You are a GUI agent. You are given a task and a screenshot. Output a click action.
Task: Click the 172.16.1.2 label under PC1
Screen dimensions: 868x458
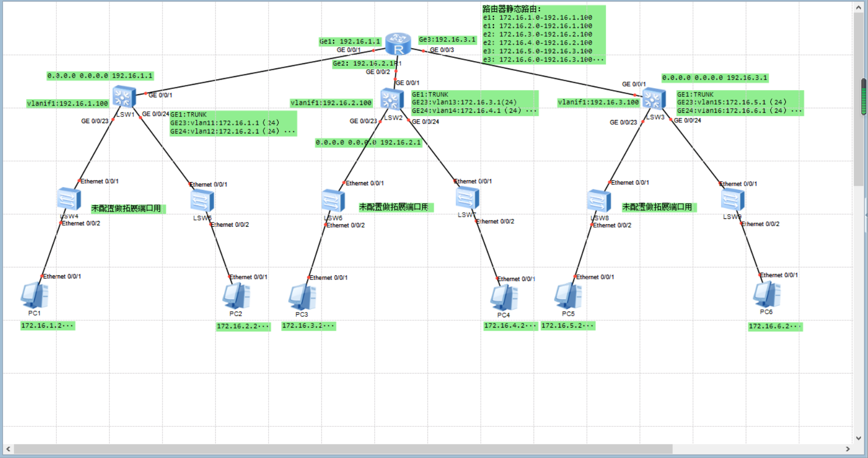48,326
